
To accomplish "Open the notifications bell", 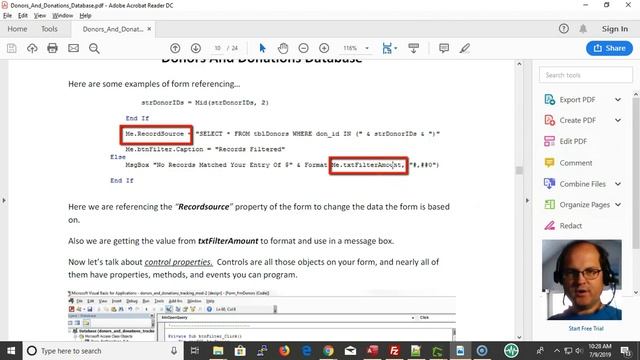I will pos(583,29).
